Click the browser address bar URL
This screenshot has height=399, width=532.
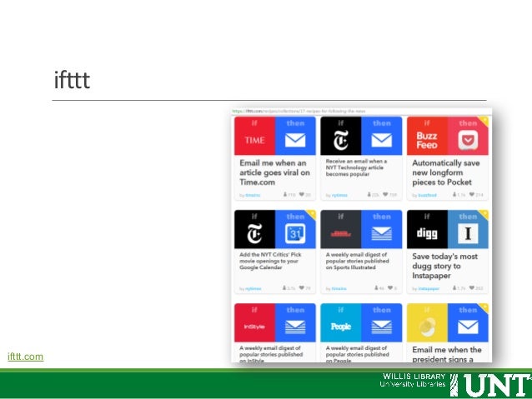coord(299,111)
